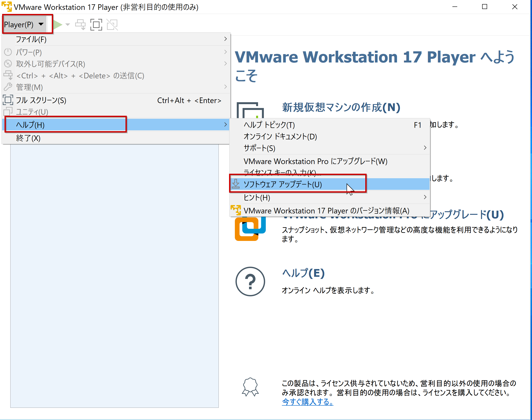Viewport: 532px width, 420px height.
Task: Follow the 今すぐ購入する。 link
Action: pos(308,402)
